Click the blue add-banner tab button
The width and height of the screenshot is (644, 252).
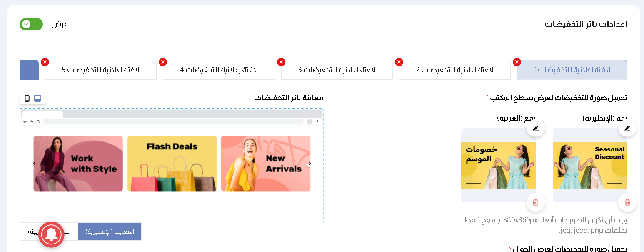(29, 70)
